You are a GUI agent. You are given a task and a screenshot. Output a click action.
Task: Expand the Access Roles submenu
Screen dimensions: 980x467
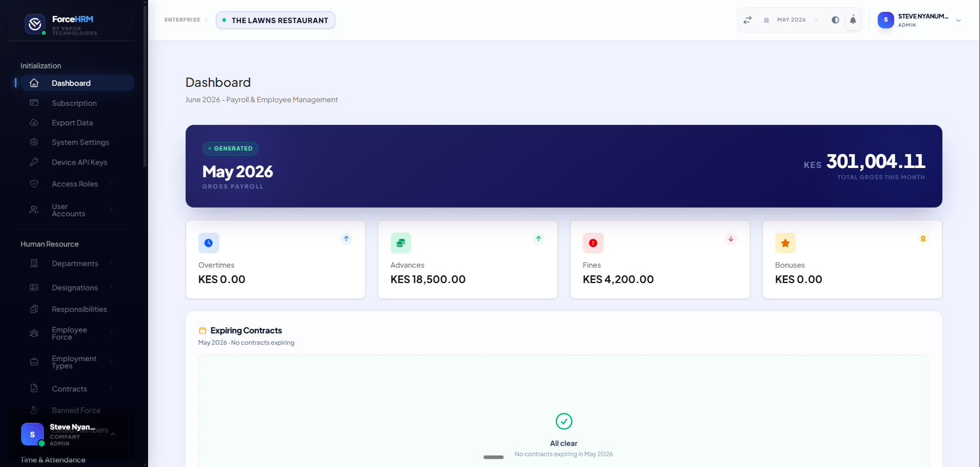point(111,183)
